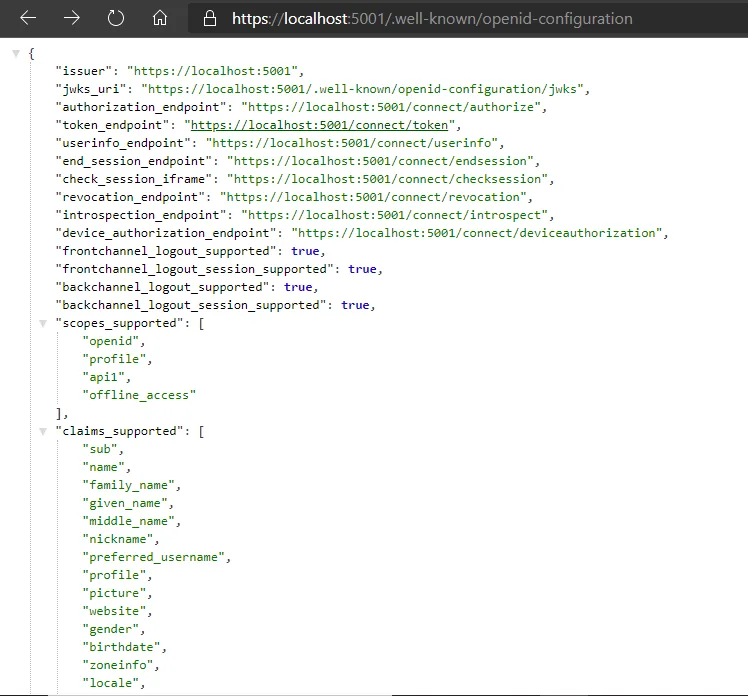Select the "api1" scope entry

104,377
